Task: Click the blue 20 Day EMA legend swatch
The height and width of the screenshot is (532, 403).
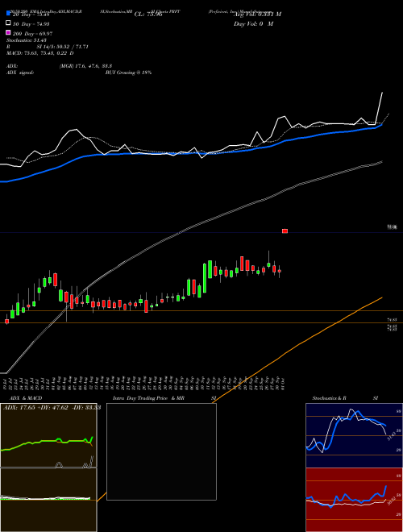Action: pyautogui.click(x=8, y=14)
